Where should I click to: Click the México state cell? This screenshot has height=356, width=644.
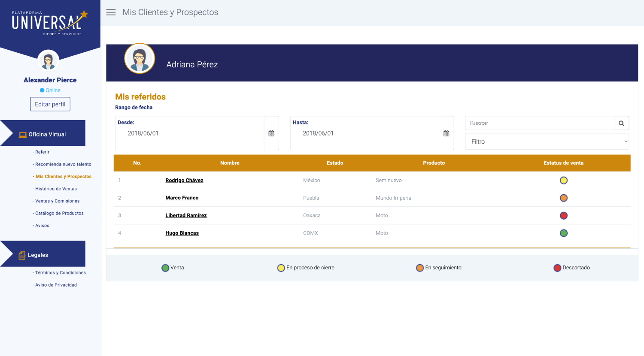[312, 181]
